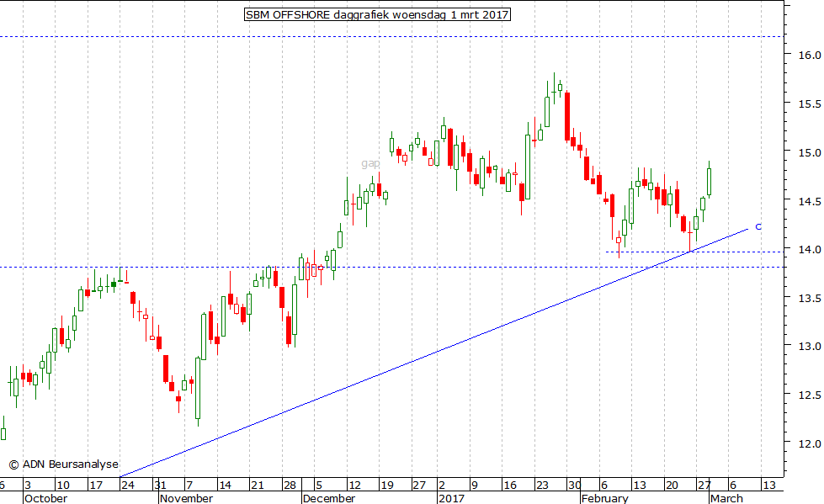Click the '13.5' price axis label
824x504 pixels.
tap(810, 298)
